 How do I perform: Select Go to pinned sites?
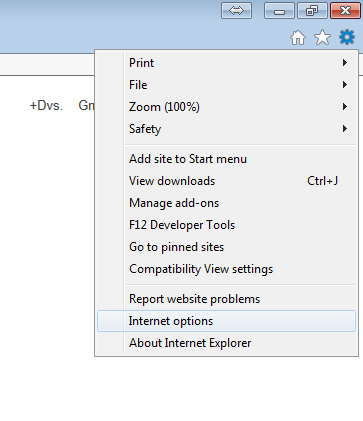tap(227, 247)
